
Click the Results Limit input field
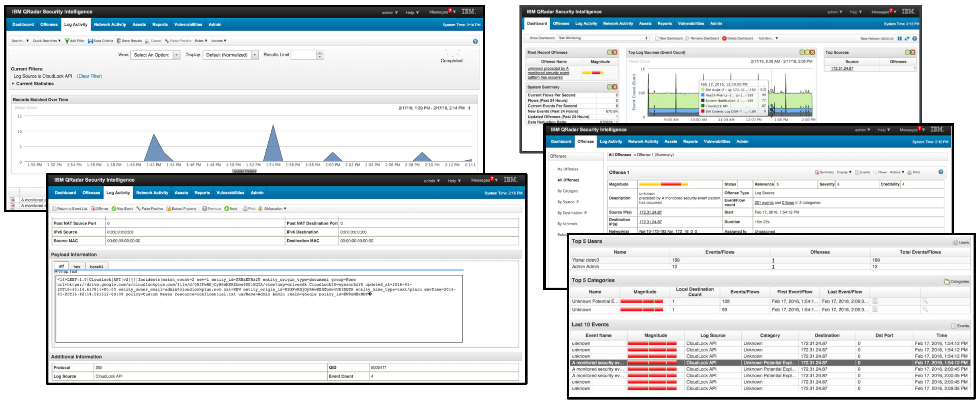[304, 55]
